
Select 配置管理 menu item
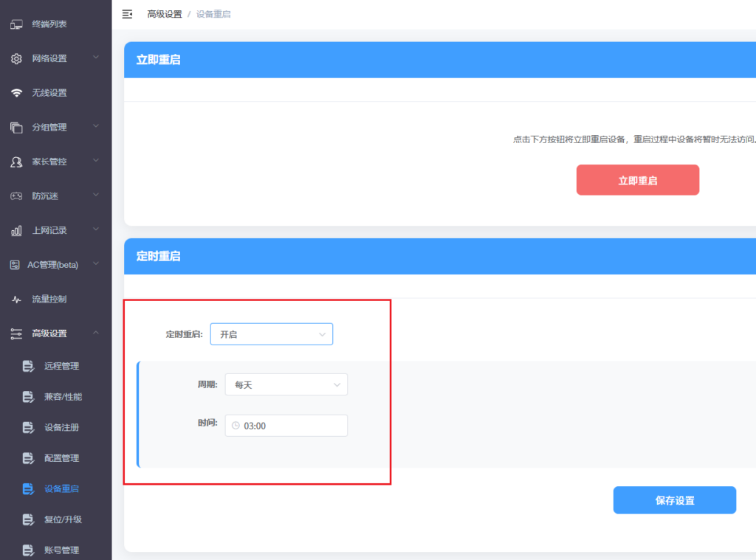point(61,458)
